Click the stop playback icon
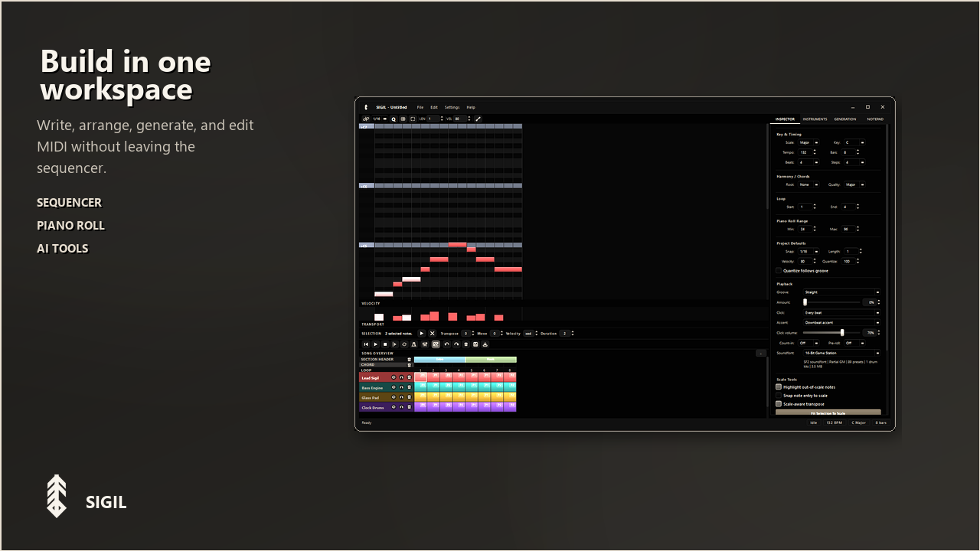This screenshot has height=551, width=980. coord(385,344)
